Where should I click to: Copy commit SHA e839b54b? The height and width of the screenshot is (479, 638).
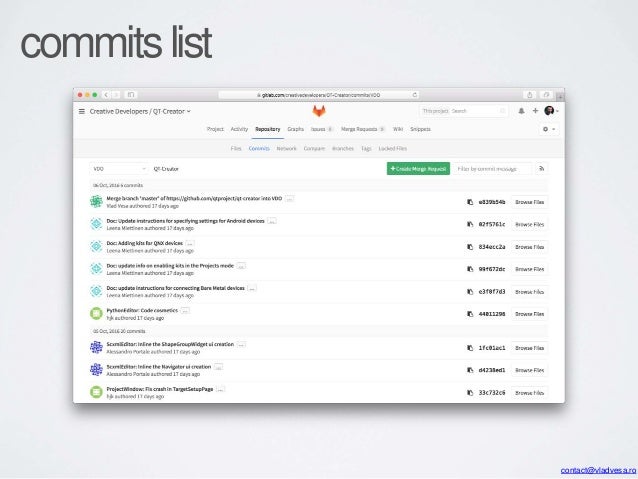coord(470,202)
